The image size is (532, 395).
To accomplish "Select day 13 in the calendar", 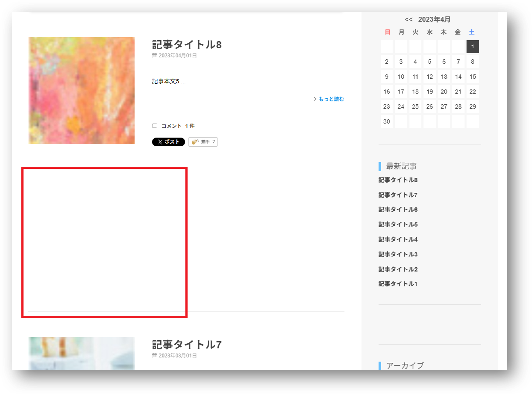I will tap(444, 77).
